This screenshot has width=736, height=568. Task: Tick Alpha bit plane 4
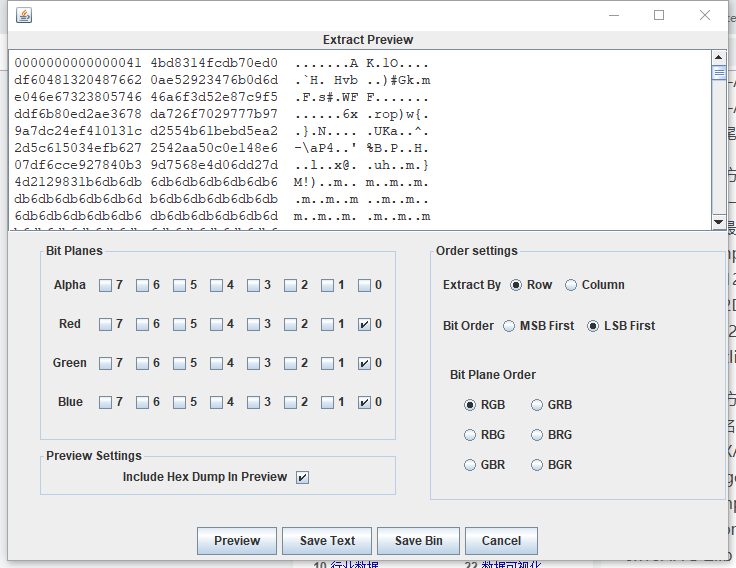(216, 285)
